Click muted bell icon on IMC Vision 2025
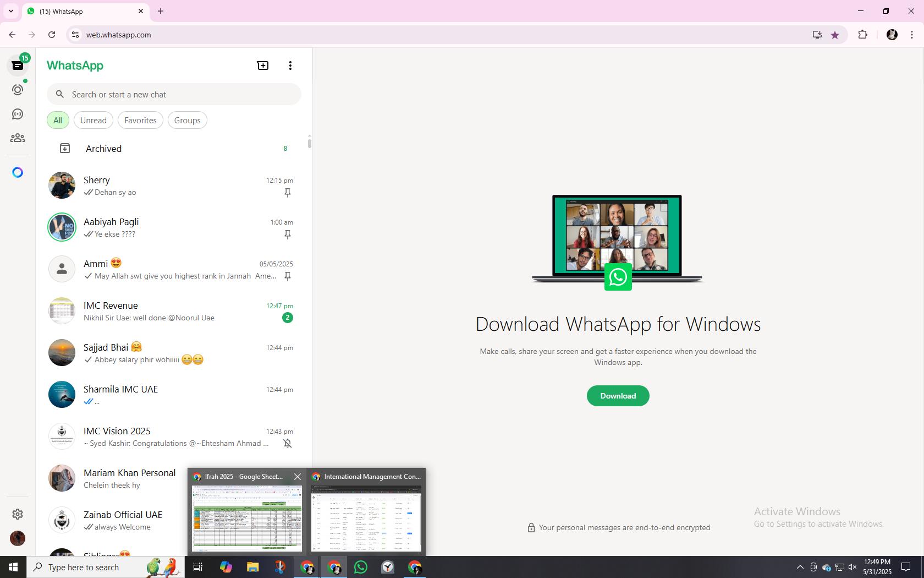 [x=287, y=444]
